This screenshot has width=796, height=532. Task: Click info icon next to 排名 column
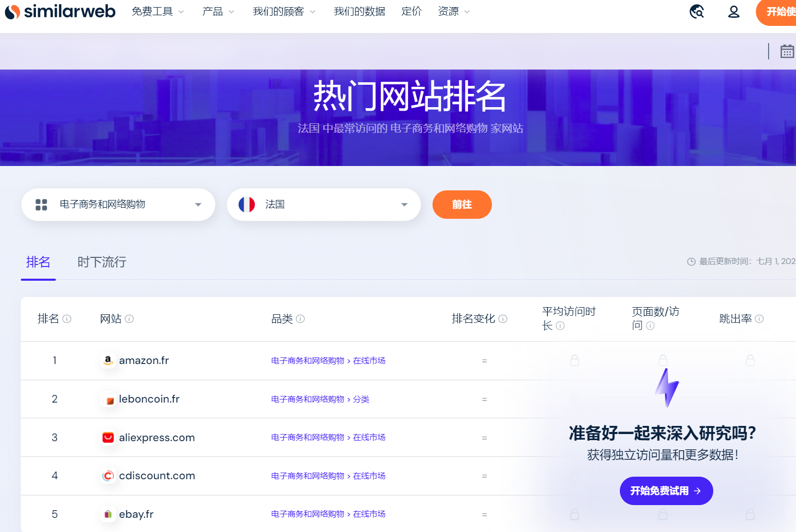click(x=67, y=319)
